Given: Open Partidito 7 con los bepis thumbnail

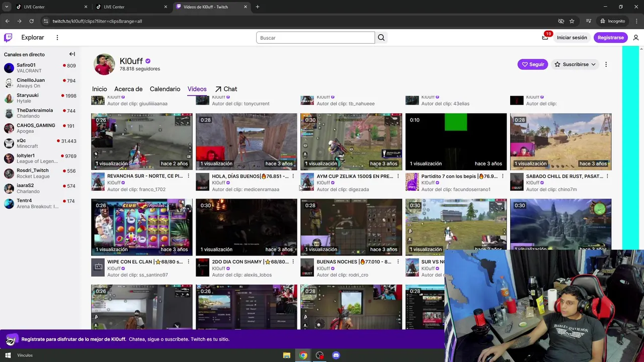Looking at the screenshot, I should pos(456,142).
